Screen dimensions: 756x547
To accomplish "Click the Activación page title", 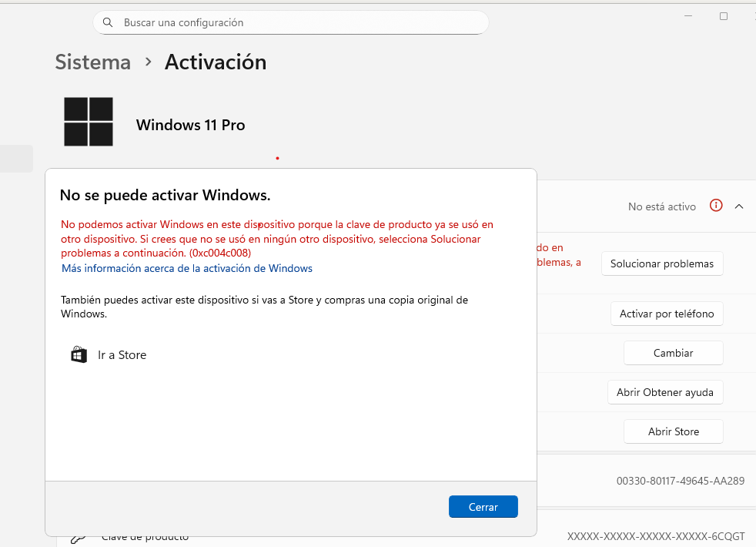I will [216, 62].
